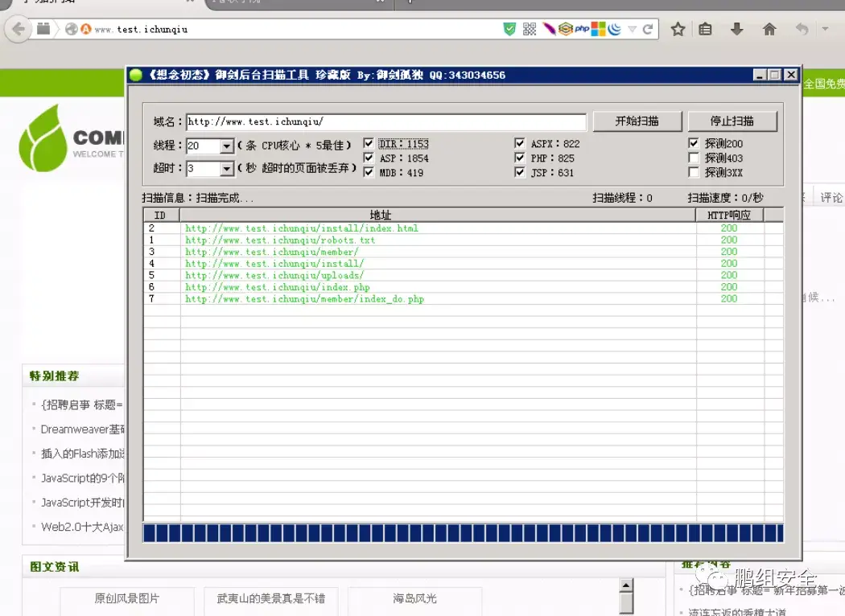
Task: Click the 开始扫描 start scan button
Action: point(637,121)
